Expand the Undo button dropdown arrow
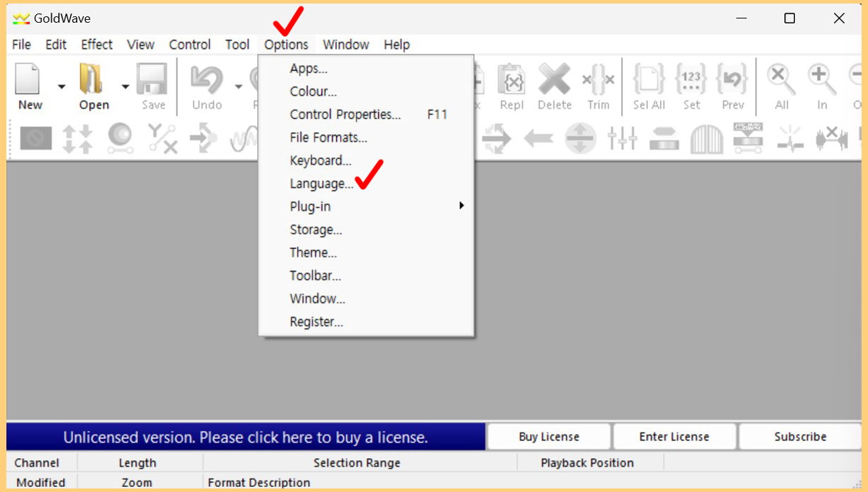This screenshot has width=868, height=492. coord(238,86)
